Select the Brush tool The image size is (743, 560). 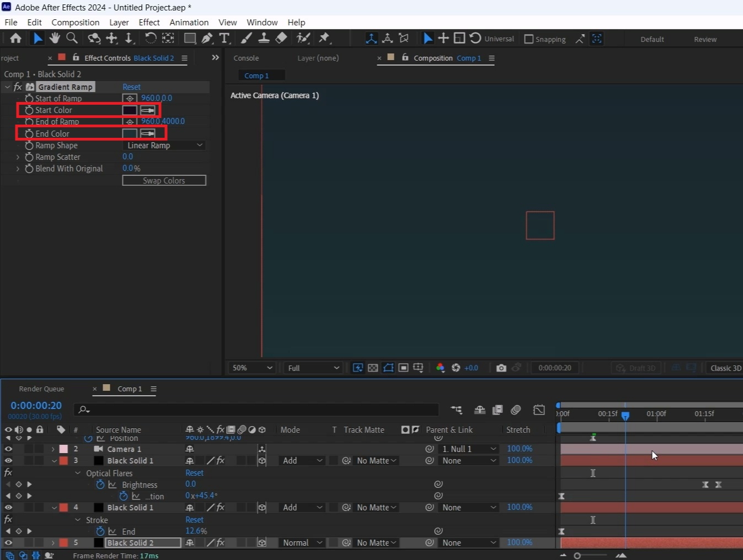(x=246, y=38)
